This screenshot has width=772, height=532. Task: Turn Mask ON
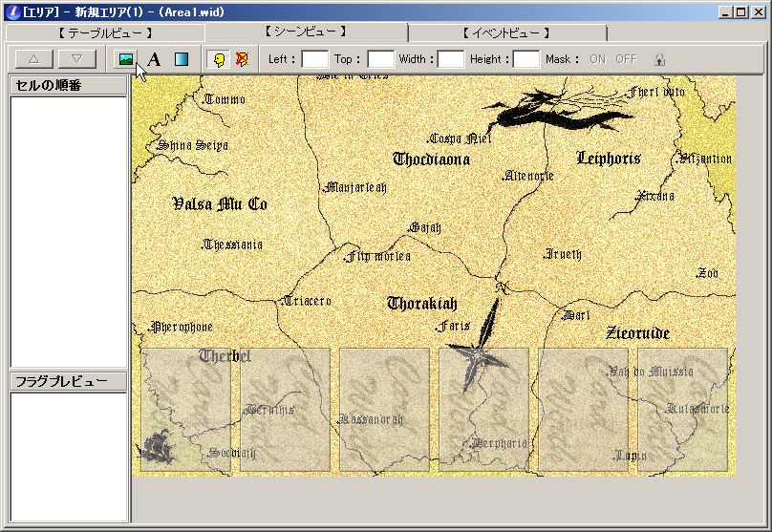pos(598,59)
